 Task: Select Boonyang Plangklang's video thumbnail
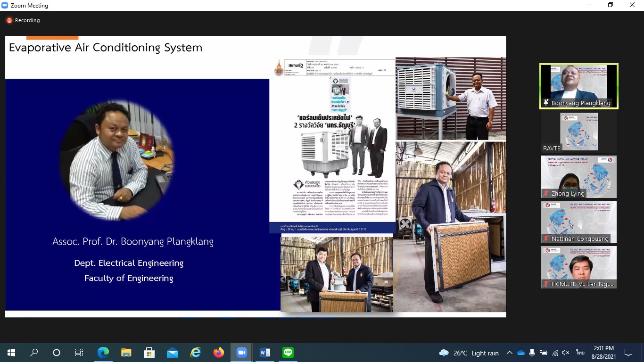tap(579, 86)
